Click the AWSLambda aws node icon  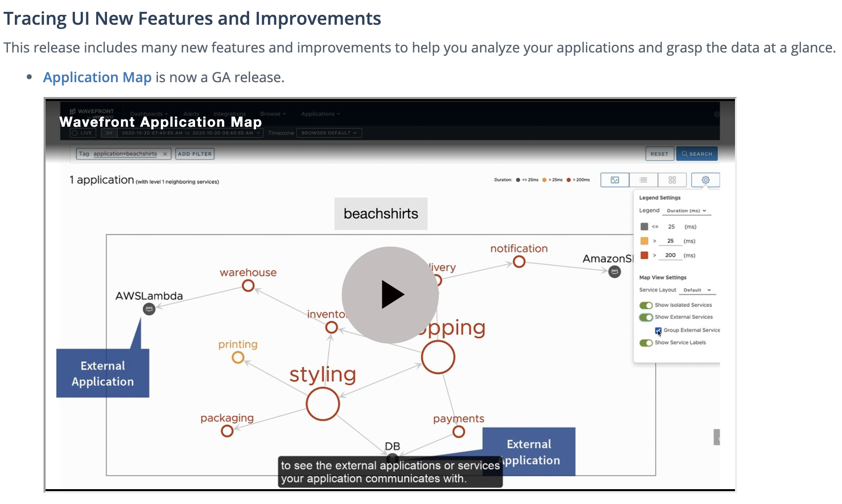(149, 309)
